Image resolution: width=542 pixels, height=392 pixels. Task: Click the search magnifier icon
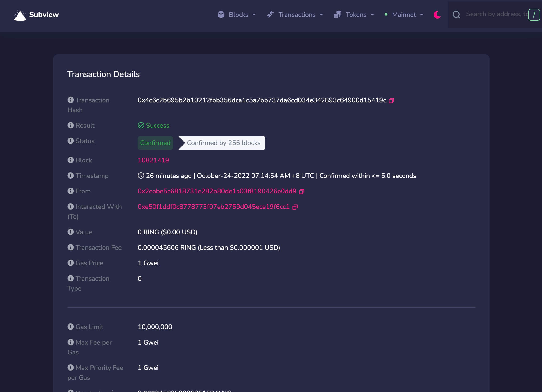pos(456,15)
